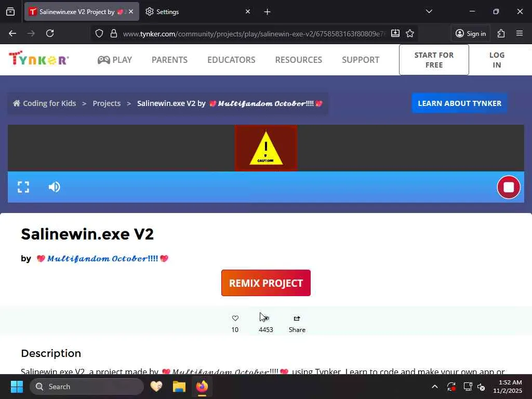Screen dimensions: 532x399
Task: Open the Firefox View recent browsing icon
Action: coord(10,11)
